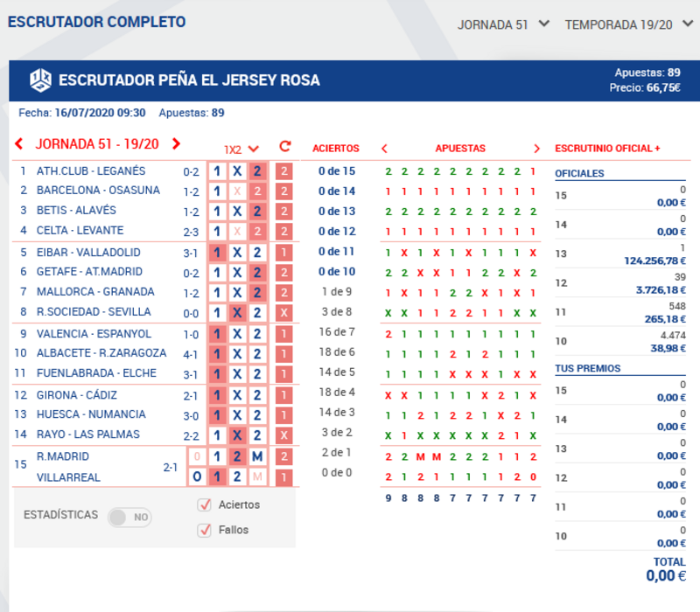The image size is (700, 612).
Task: Set 2 for R.SOCIEDAD - SEVILLA
Action: point(257,313)
